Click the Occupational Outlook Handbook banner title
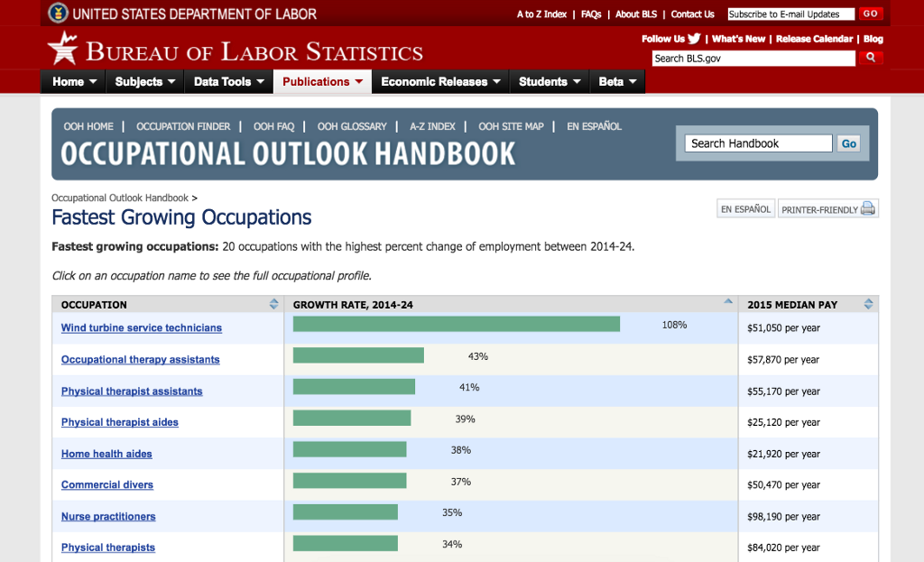Image resolution: width=924 pixels, height=562 pixels. (288, 153)
